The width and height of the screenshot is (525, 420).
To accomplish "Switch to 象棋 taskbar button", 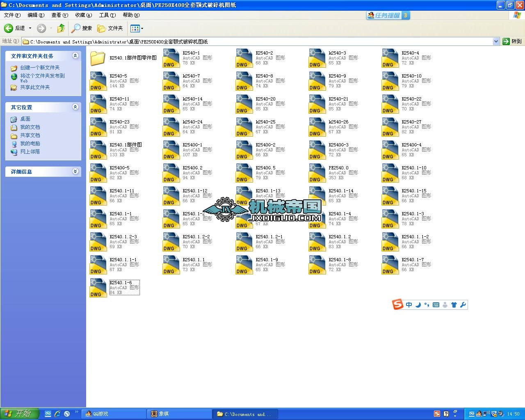I will point(180,414).
